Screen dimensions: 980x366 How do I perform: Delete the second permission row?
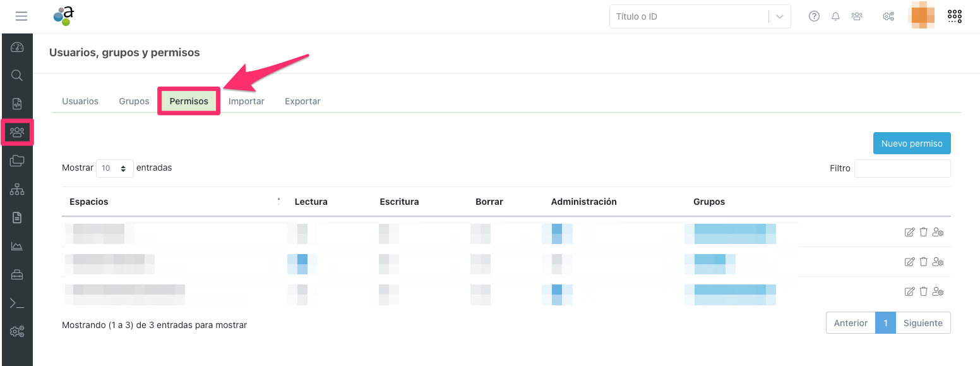pyautogui.click(x=923, y=262)
